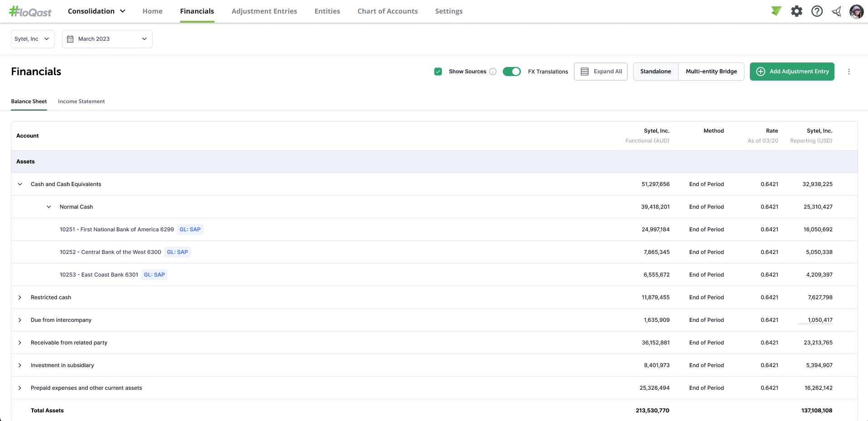
Task: Open the help question mark icon
Action: click(x=817, y=11)
